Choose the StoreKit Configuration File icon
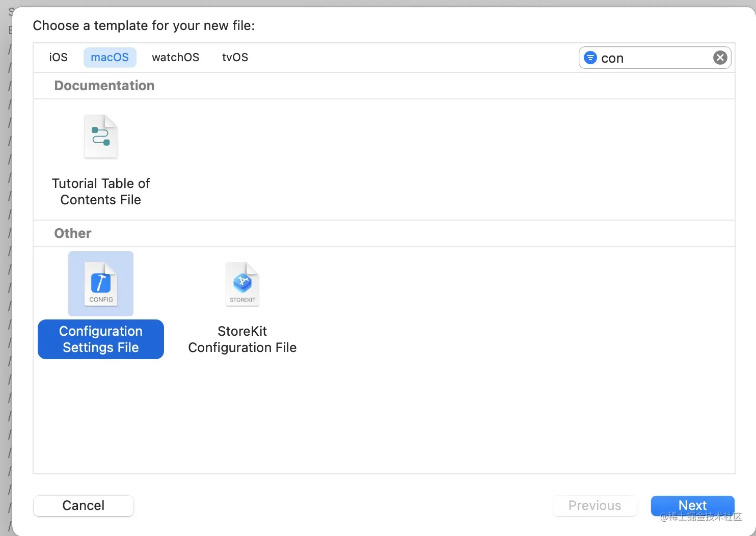Image resolution: width=756 pixels, height=536 pixels. click(x=242, y=284)
